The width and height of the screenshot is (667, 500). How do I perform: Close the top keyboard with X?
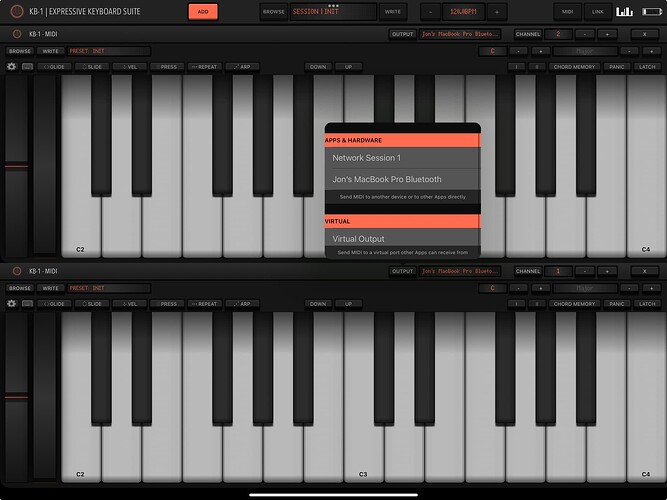[x=646, y=34]
